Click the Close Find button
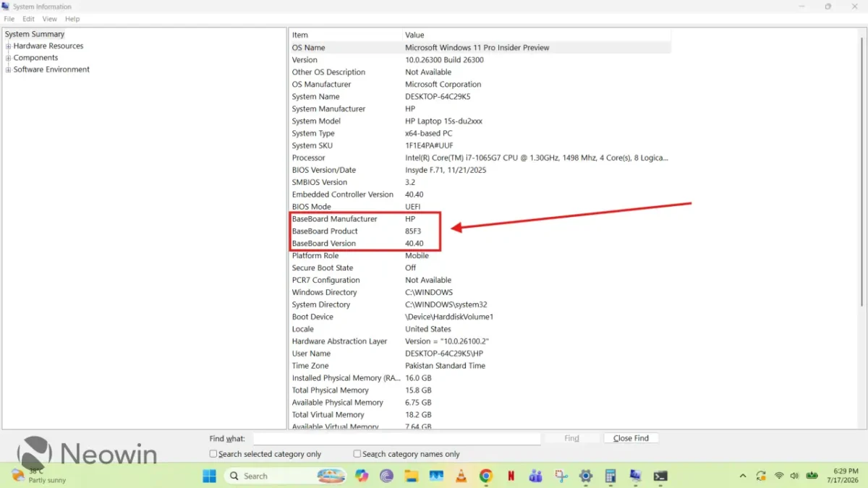Screen dimensions: 868x488 [x=631, y=438]
